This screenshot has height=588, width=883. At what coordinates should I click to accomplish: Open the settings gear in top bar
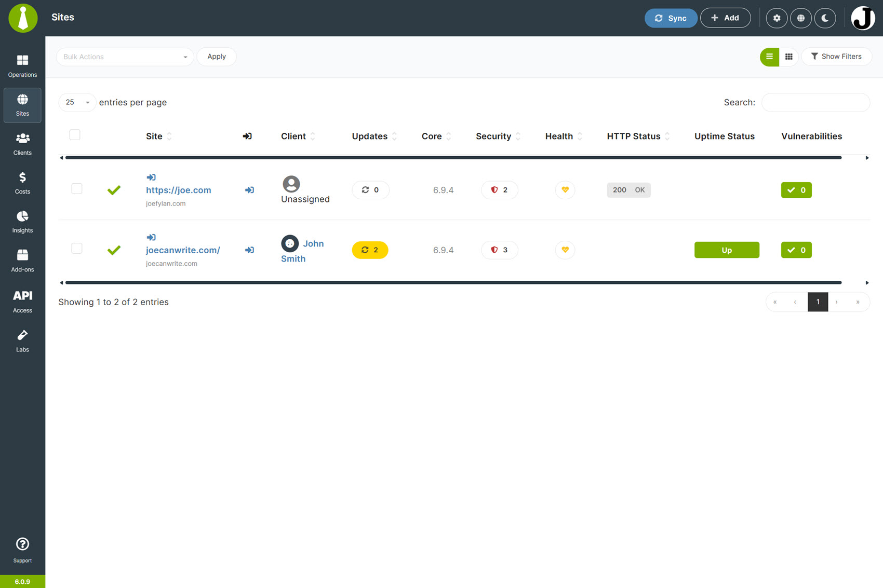coord(777,18)
